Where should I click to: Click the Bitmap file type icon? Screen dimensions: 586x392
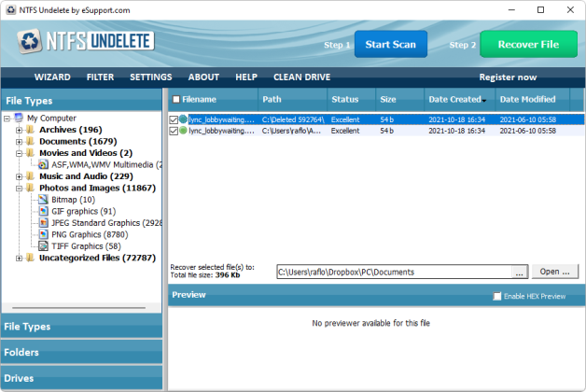point(43,200)
